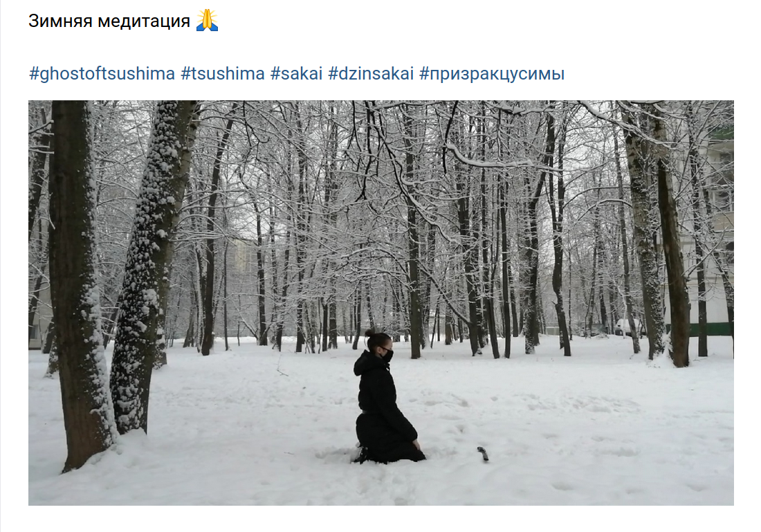Screen dimensions: 761x532
Task: Click the person's black face mask
Action: tap(387, 356)
